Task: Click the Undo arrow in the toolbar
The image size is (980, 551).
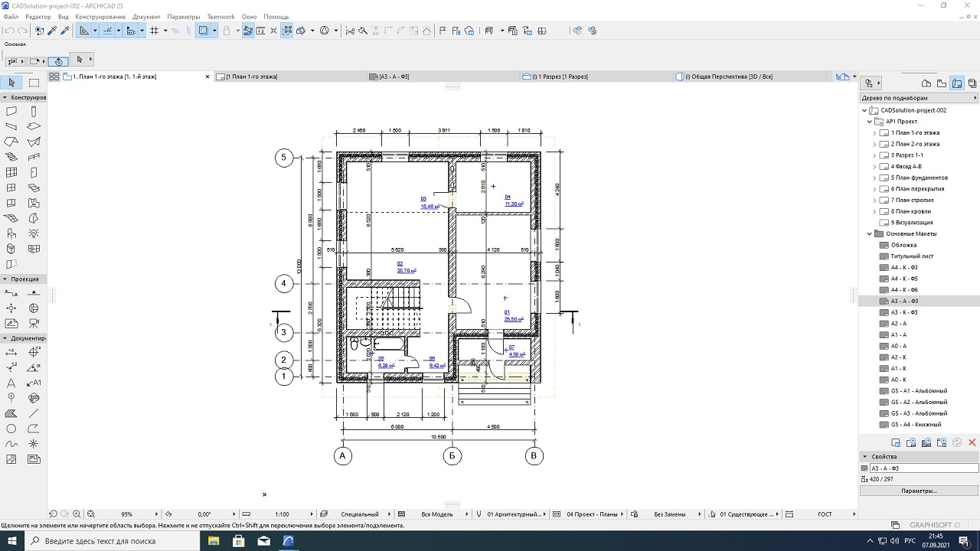Action: tap(8, 31)
